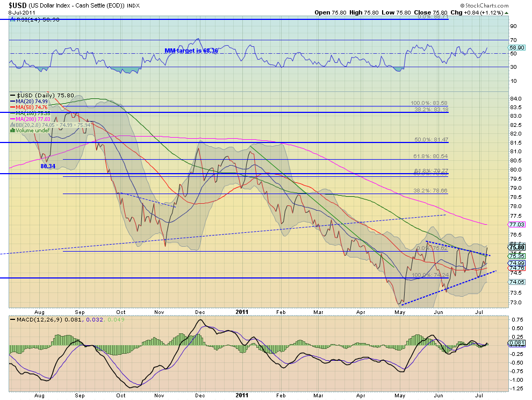The height and width of the screenshot is (400, 532).
Task: Select the RSI(14) 58.90 indicator label
Action: click(38, 20)
